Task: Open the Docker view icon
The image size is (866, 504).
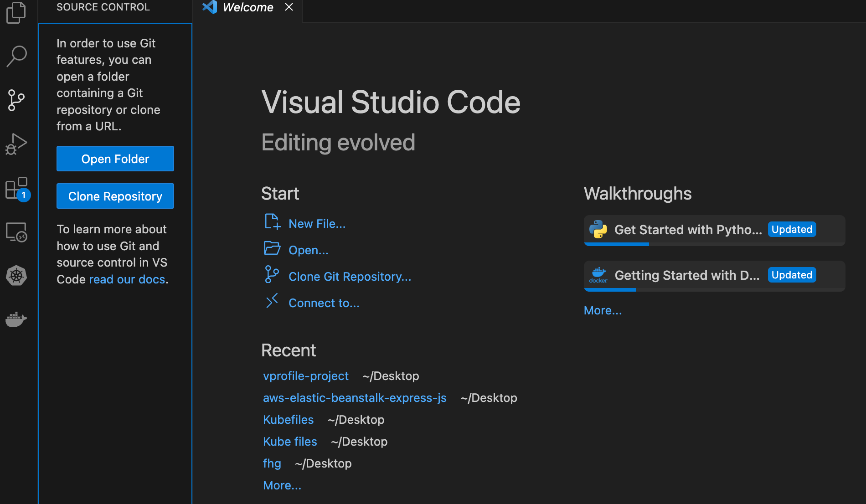Action: (16, 319)
